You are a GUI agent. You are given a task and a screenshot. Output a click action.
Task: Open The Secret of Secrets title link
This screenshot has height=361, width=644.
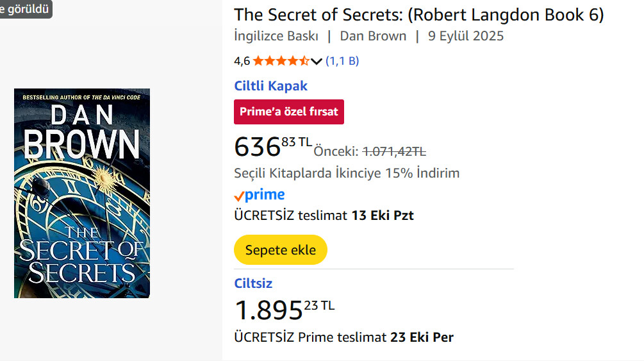pyautogui.click(x=418, y=15)
